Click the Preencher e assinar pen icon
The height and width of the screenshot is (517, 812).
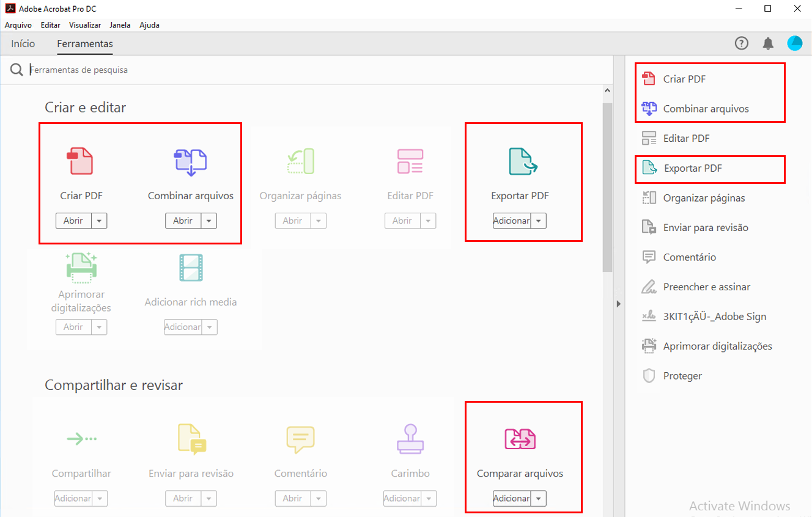pyautogui.click(x=649, y=287)
